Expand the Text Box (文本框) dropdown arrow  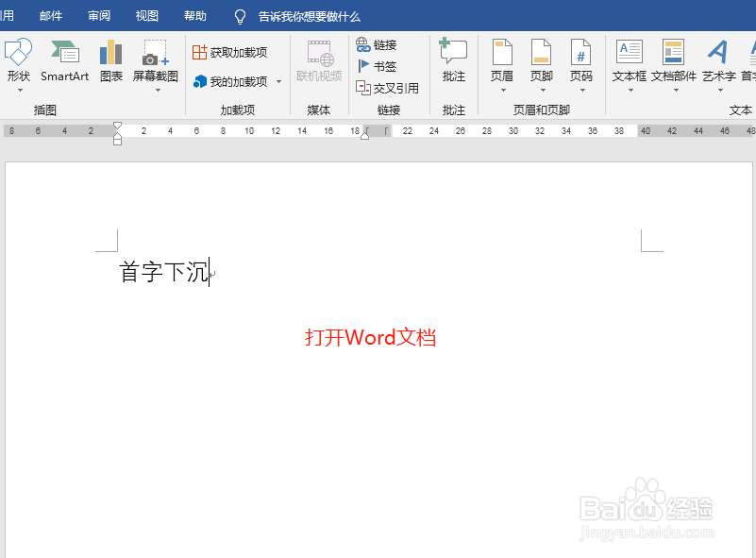click(x=630, y=91)
